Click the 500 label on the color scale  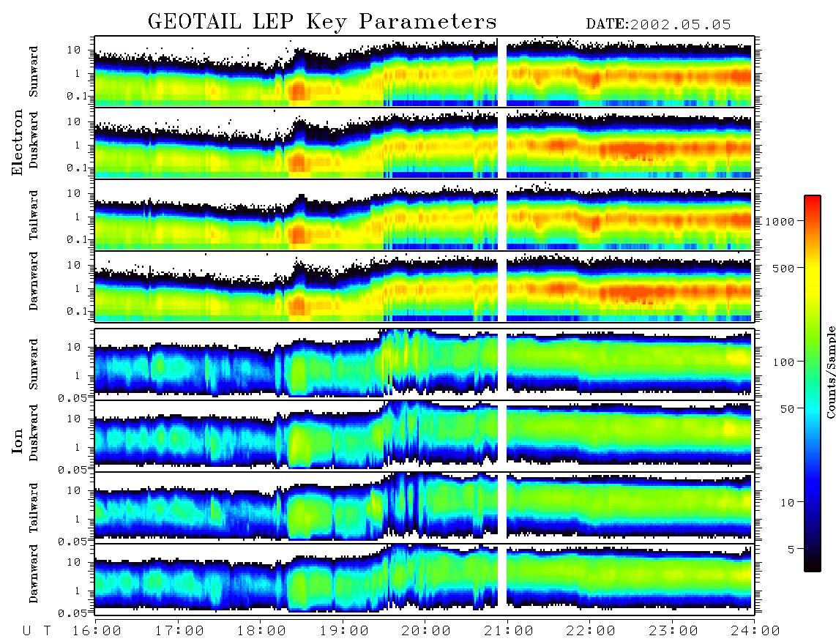(783, 268)
